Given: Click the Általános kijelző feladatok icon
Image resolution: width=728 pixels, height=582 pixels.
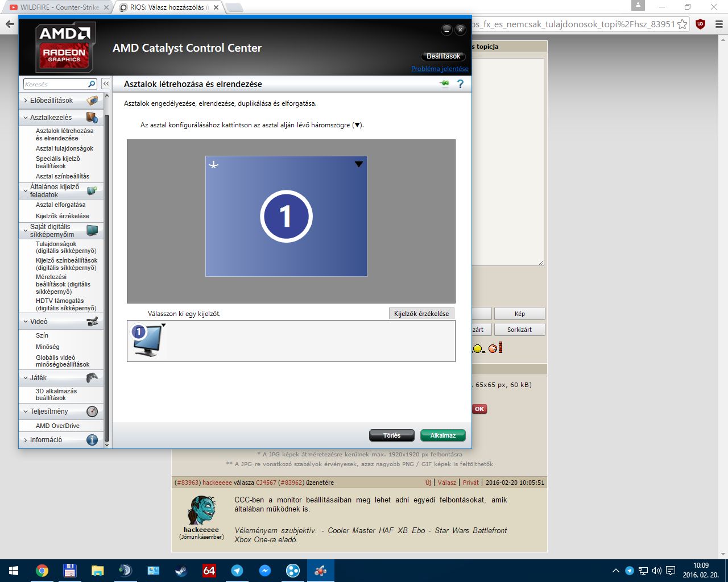Looking at the screenshot, I should click(92, 190).
